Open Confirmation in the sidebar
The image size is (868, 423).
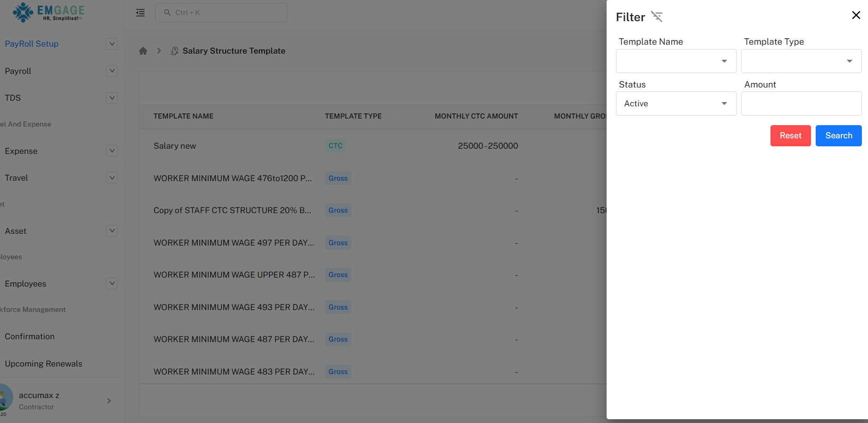pyautogui.click(x=30, y=336)
